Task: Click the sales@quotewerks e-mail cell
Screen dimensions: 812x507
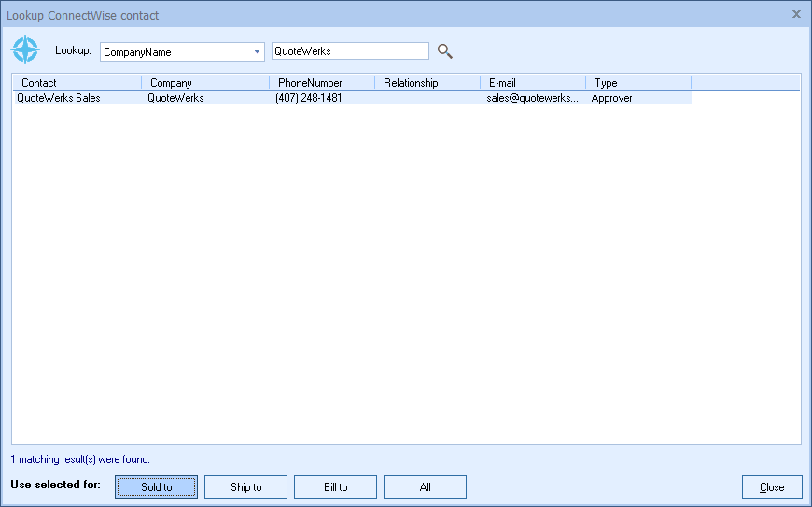Action: (532, 98)
